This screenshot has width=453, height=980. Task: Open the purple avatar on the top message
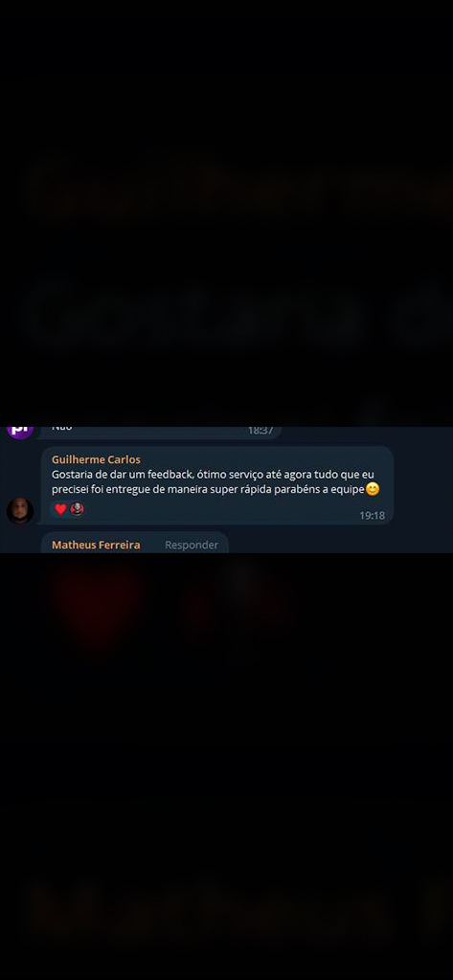tap(20, 432)
